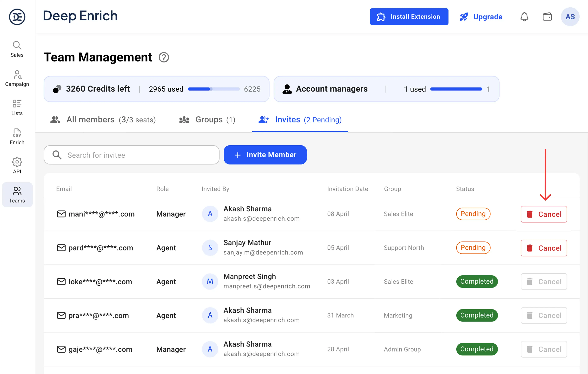Click the credits coin icon
This screenshot has height=374, width=588.
click(x=57, y=89)
